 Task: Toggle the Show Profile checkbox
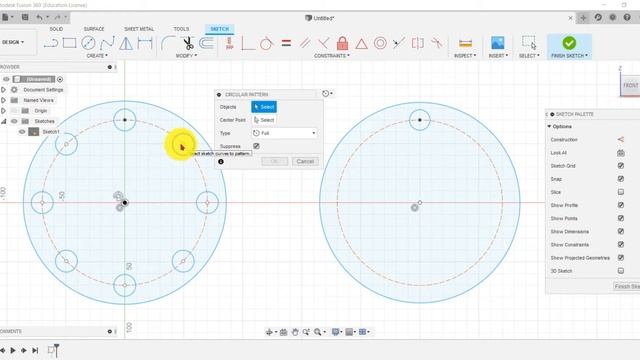(621, 205)
